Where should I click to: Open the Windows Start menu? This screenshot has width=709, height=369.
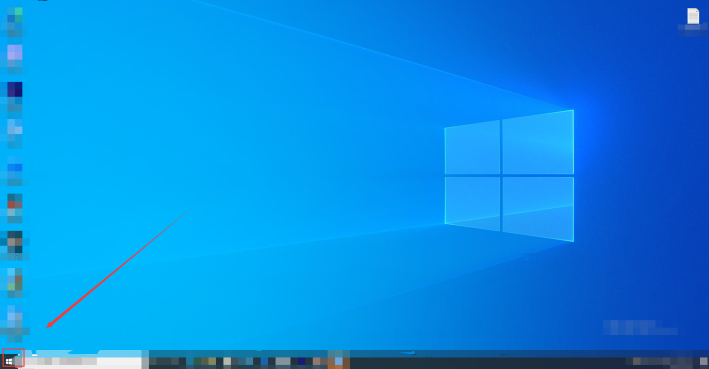coord(9,361)
